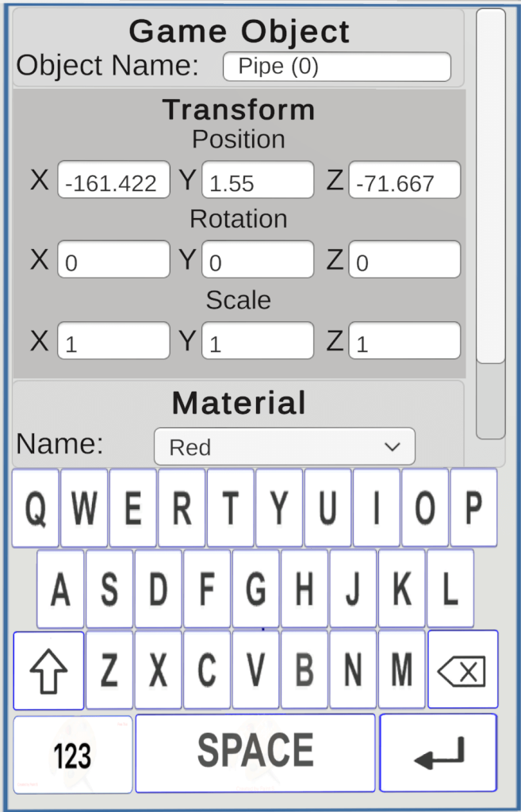The height and width of the screenshot is (812, 521).
Task: Click the Rotation X input field
Action: tap(113, 259)
